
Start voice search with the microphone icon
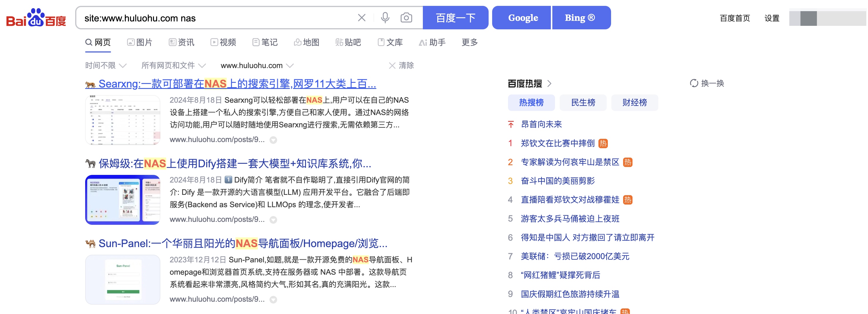point(385,18)
